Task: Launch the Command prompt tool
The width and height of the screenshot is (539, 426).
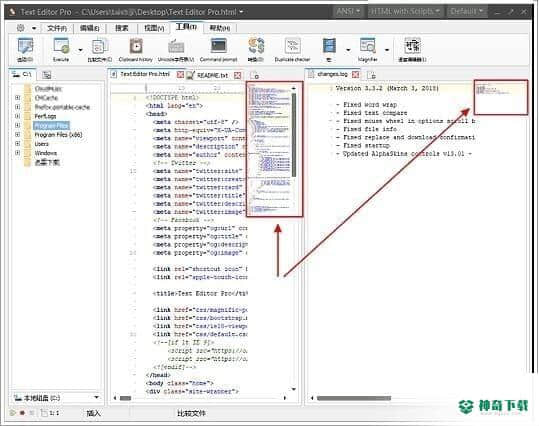Action: coord(219,50)
